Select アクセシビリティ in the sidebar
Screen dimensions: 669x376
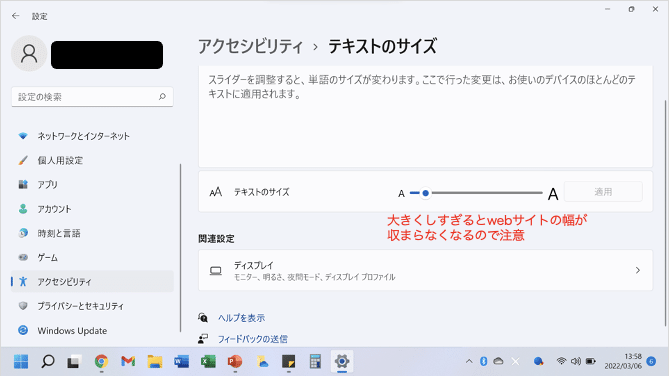[x=92, y=282]
